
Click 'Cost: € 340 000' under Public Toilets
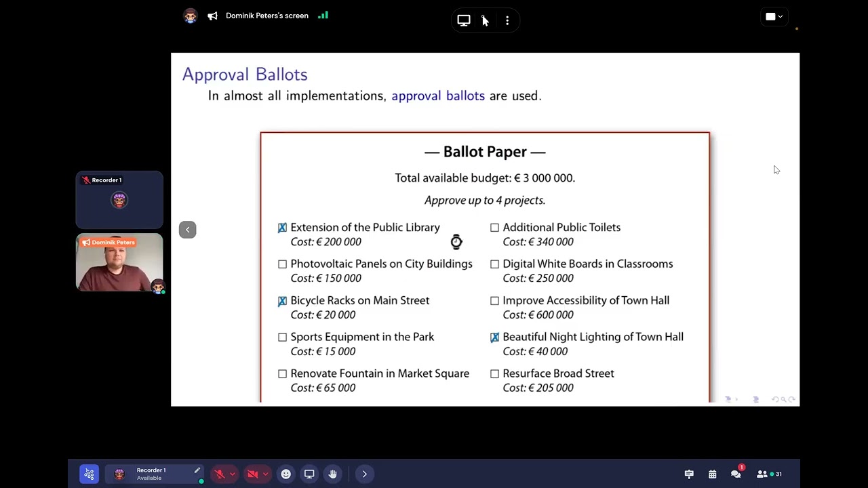pos(538,242)
